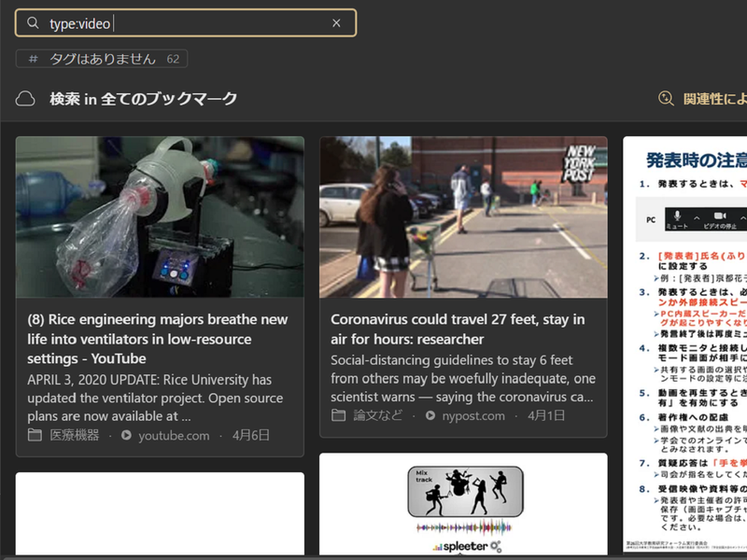
Task: Click the folder icon next to 論文など
Action: pos(339,415)
